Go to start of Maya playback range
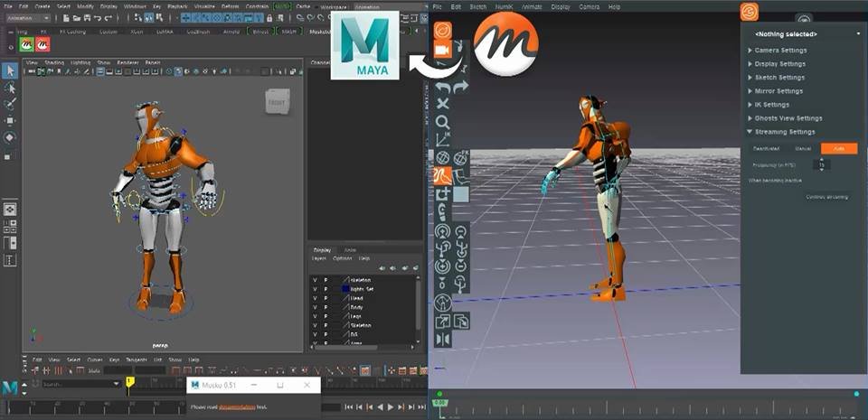The image size is (868, 420). (x=348, y=407)
